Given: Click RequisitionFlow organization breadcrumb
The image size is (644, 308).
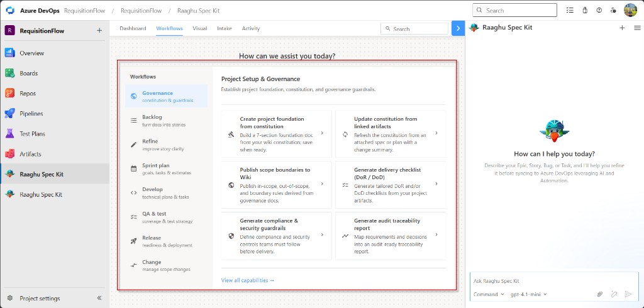Looking at the screenshot, I should click(x=85, y=10).
